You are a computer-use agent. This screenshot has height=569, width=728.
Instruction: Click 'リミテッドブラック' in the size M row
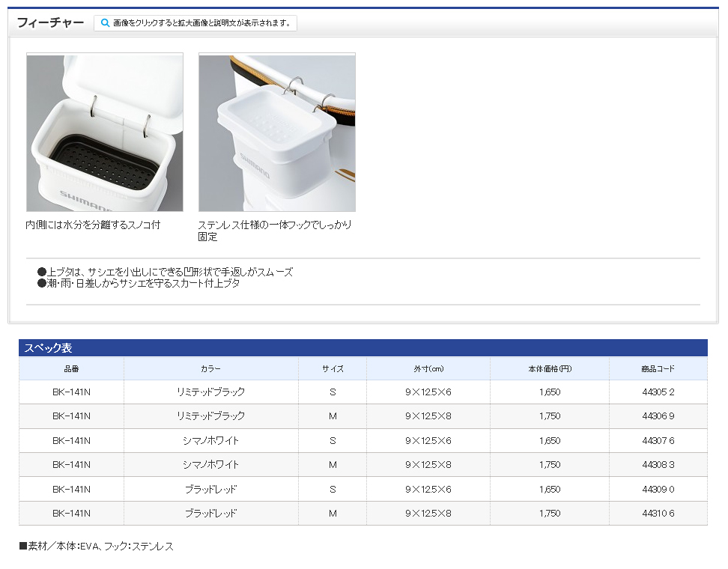click(210, 416)
